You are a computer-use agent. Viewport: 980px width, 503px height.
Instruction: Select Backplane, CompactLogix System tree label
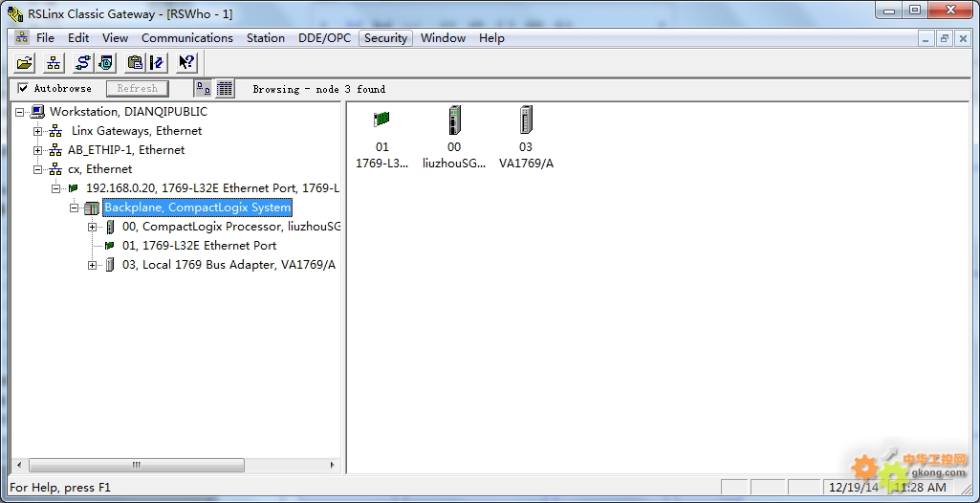point(198,208)
